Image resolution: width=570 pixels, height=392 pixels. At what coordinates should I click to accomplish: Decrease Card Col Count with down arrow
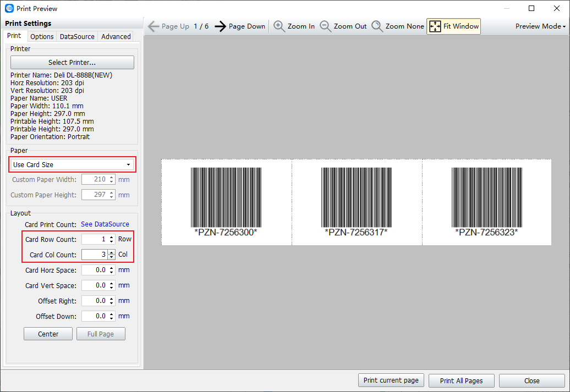(x=112, y=257)
